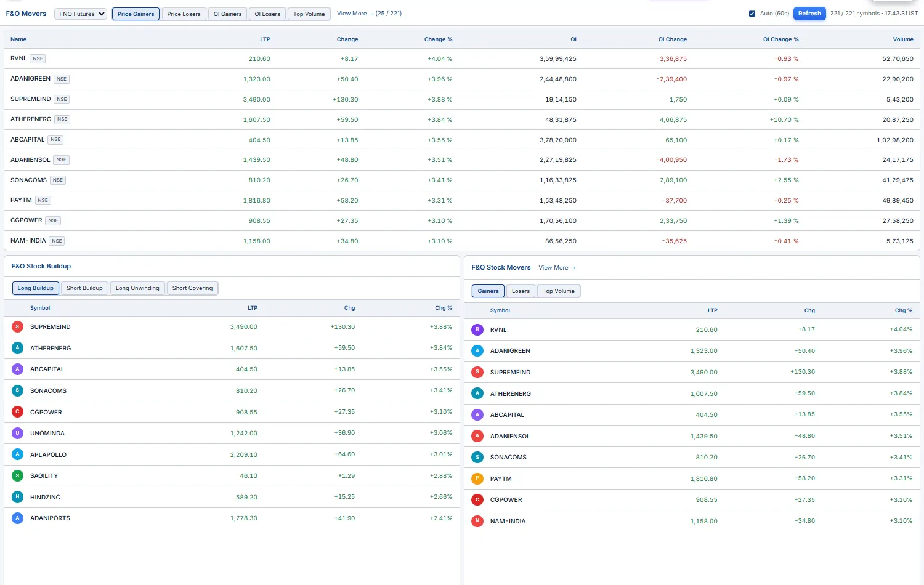Select the Long Buildup tab
The height and width of the screenshot is (585, 924).
tap(36, 288)
